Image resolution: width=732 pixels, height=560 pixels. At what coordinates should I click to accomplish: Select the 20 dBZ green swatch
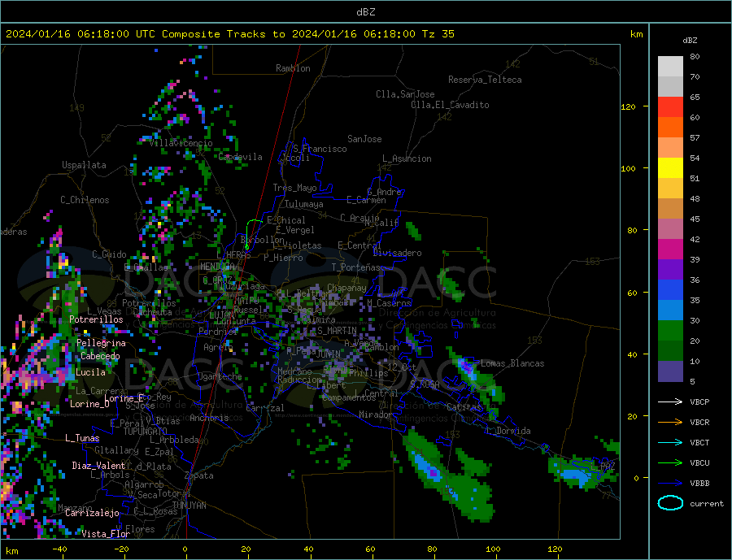pyautogui.click(x=670, y=350)
